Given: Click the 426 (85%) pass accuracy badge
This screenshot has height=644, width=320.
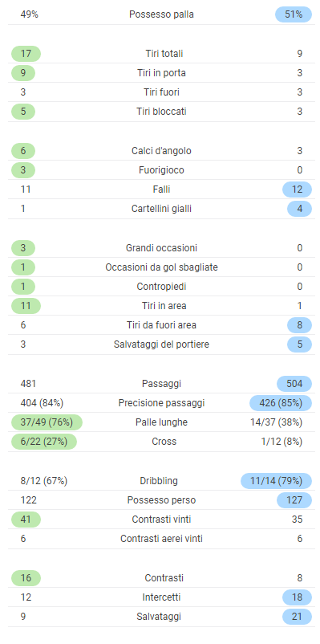Looking at the screenshot, I should (281, 403).
